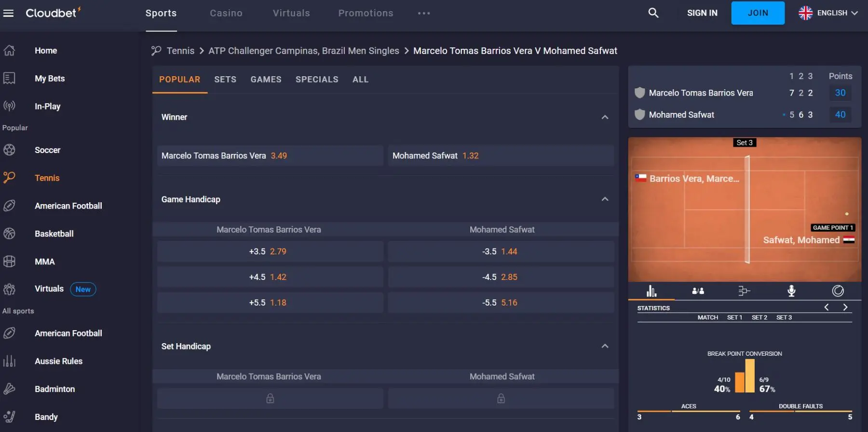
Task: Click the blue Join button
Action: 758,13
